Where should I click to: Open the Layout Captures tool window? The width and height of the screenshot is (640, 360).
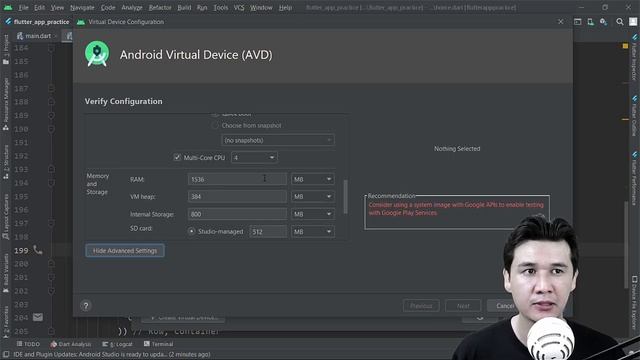6,216
